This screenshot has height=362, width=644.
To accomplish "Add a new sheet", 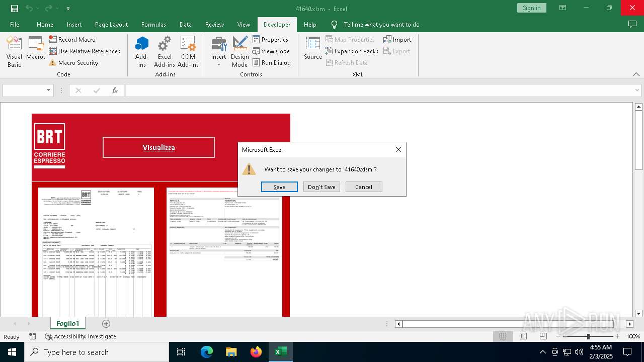I will pyautogui.click(x=106, y=324).
